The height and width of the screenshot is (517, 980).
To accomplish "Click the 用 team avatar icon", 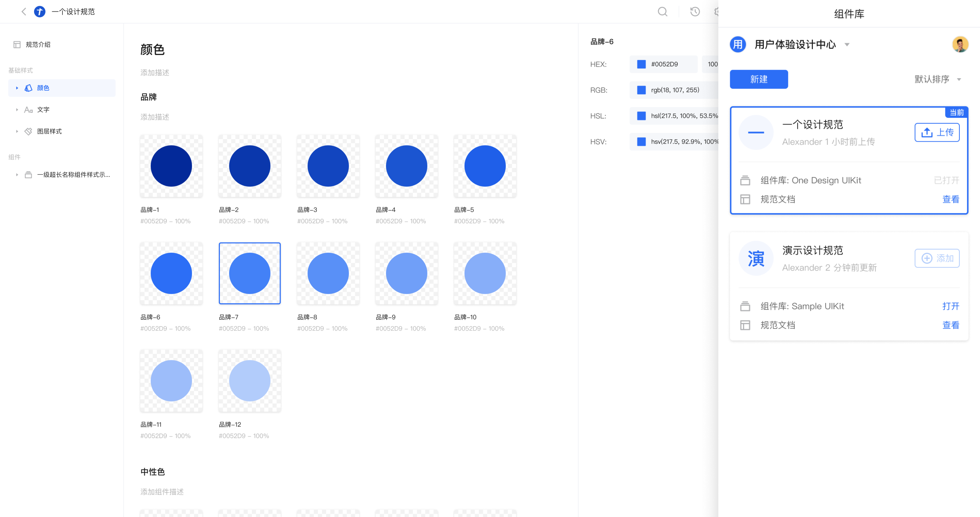I will 738,45.
